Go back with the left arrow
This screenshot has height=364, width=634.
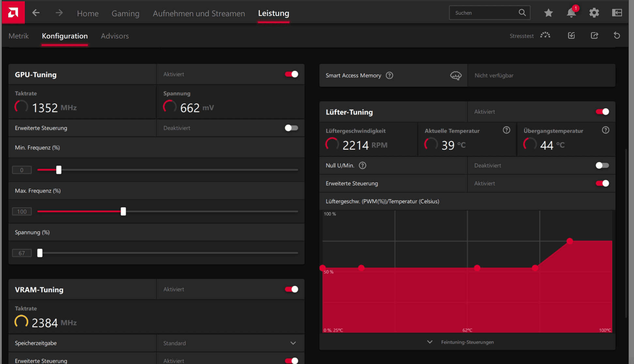point(36,13)
